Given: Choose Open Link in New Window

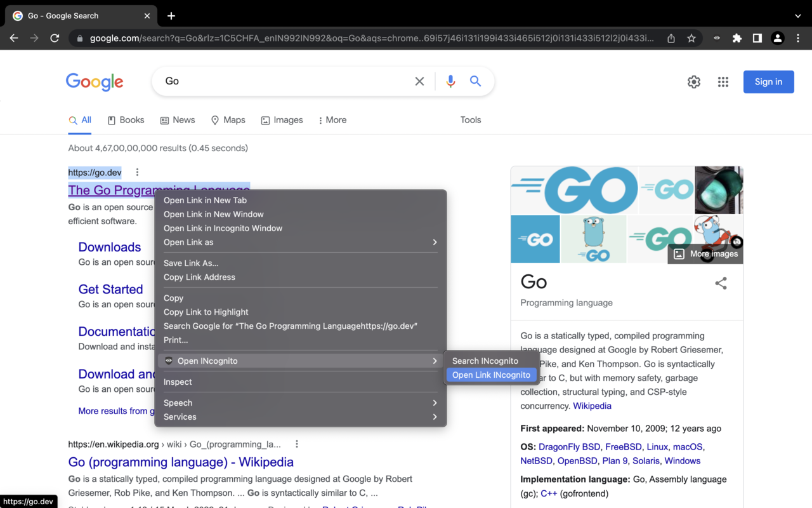Looking at the screenshot, I should (301, 214).
